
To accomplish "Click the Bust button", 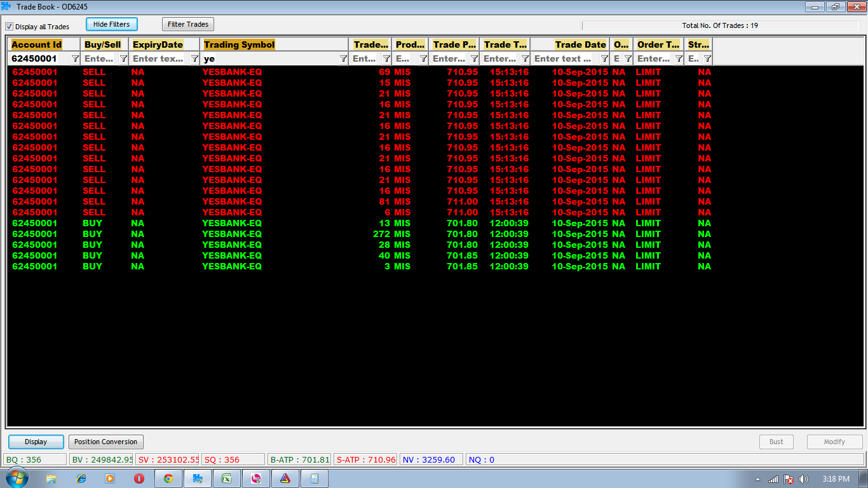I will pos(776,442).
